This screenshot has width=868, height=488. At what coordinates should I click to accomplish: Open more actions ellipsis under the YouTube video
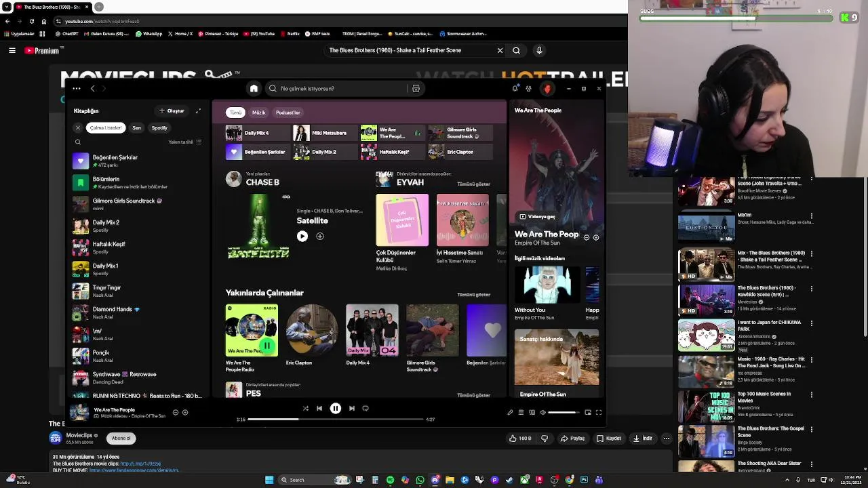click(x=667, y=439)
